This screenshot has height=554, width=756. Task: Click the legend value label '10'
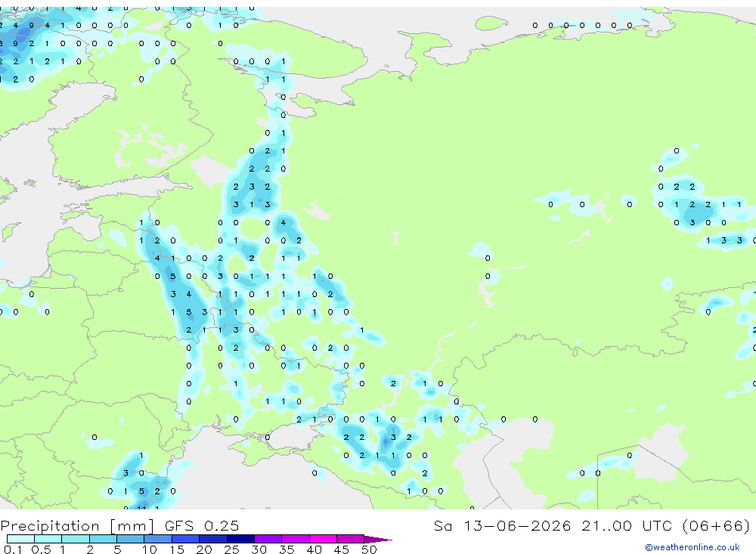click(149, 549)
